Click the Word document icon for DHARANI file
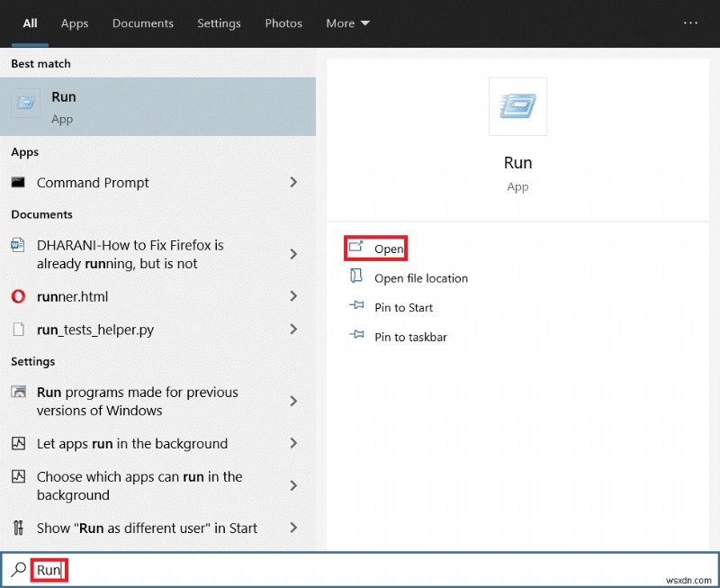 [x=18, y=246]
